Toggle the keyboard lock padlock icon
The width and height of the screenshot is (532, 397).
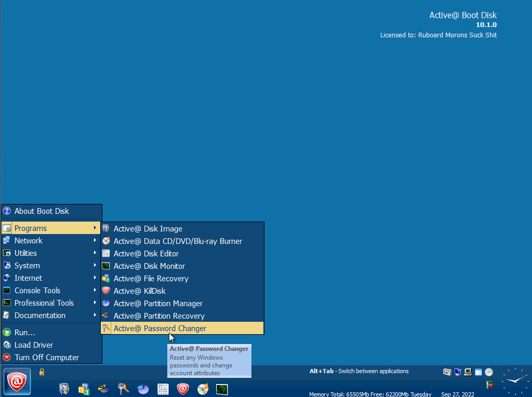click(41, 372)
